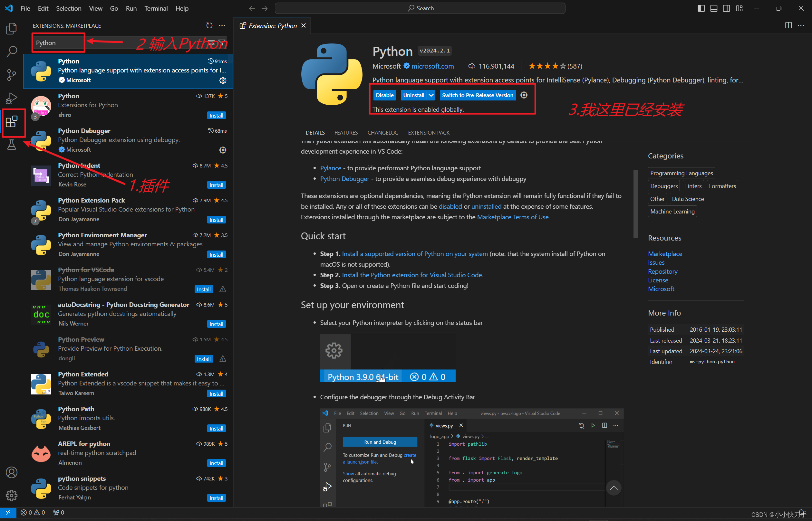The image size is (812, 521).
Task: Open Source Control view icon
Action: pos(12,75)
